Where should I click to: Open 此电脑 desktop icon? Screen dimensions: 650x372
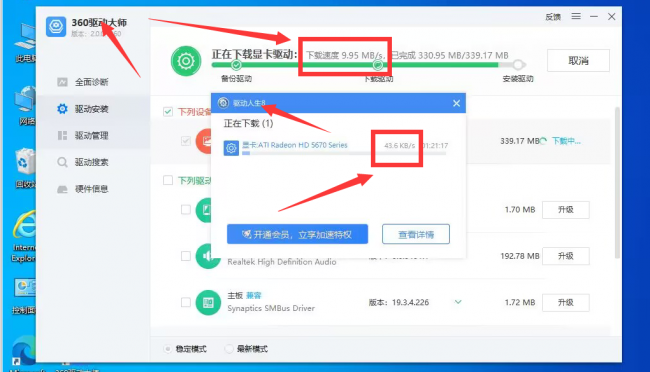[26, 43]
